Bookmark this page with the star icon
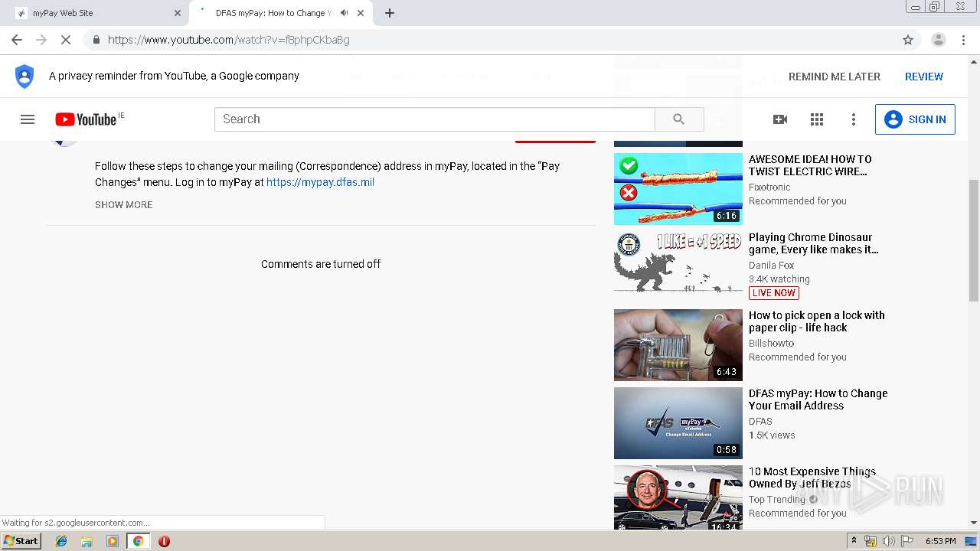 click(x=908, y=40)
